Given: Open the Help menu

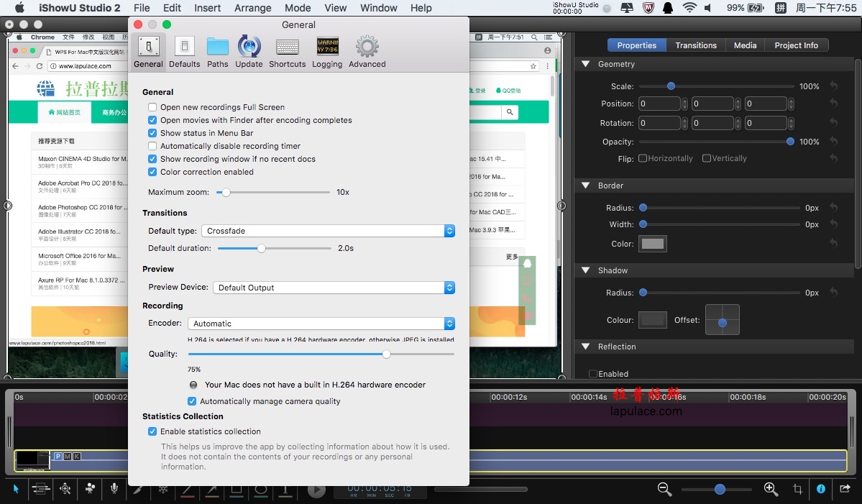Looking at the screenshot, I should pyautogui.click(x=421, y=8).
